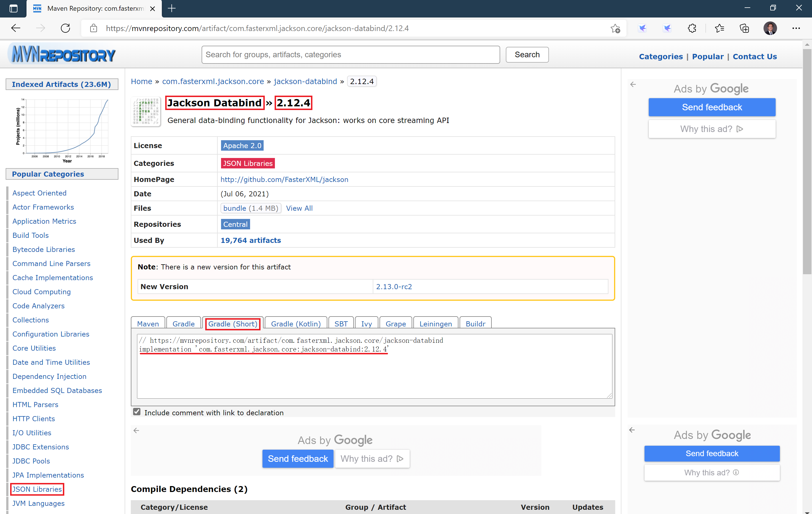The image size is (812, 514).
Task: Collapse the bottom-right Google ad arrow
Action: (x=632, y=430)
